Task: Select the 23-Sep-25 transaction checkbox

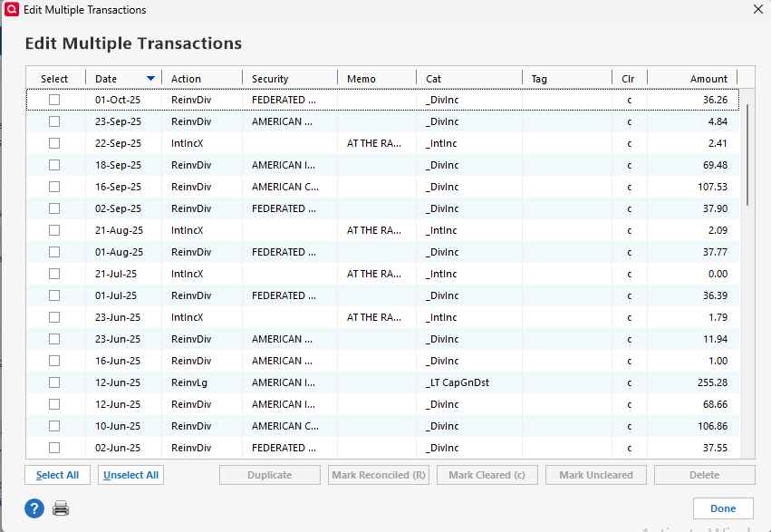Action: 54,121
